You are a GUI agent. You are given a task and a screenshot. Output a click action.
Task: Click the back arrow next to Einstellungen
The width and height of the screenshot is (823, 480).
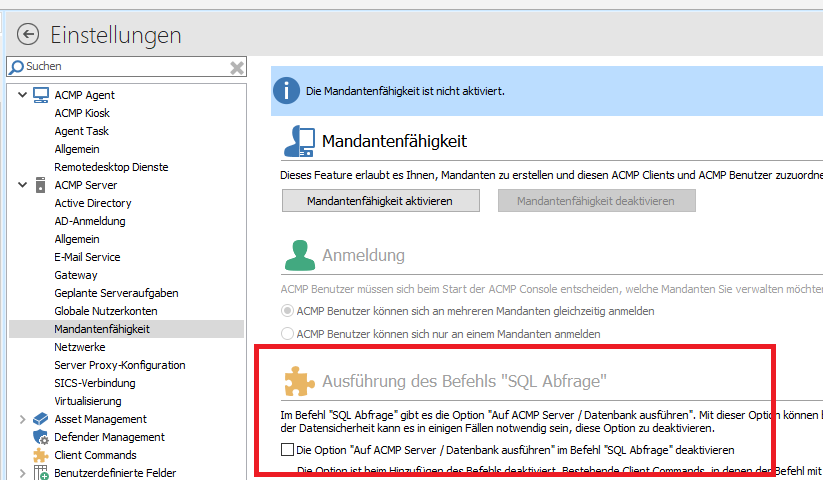pos(27,35)
